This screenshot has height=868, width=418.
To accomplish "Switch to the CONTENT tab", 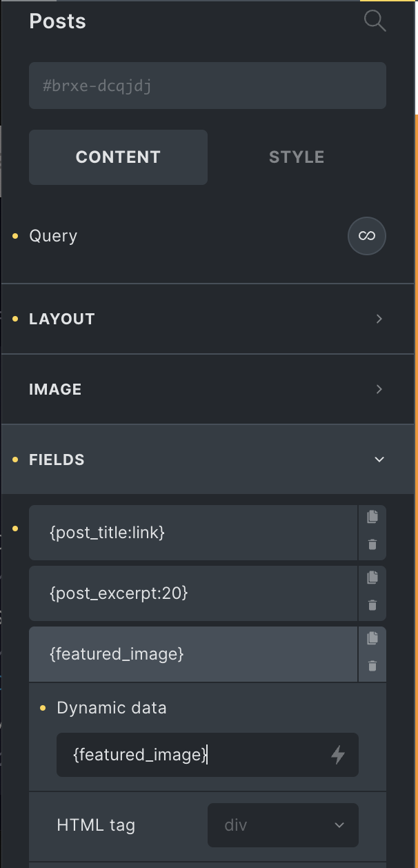I will click(x=118, y=157).
